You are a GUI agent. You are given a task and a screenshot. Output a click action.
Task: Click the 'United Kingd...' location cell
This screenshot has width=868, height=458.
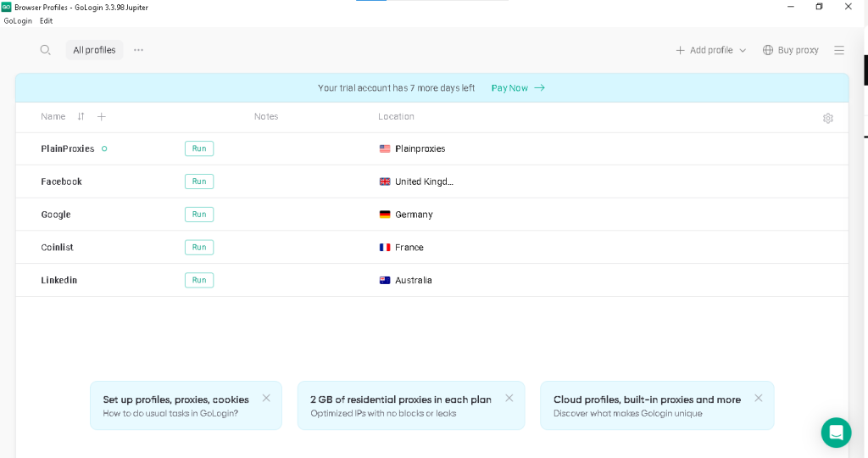(424, 182)
